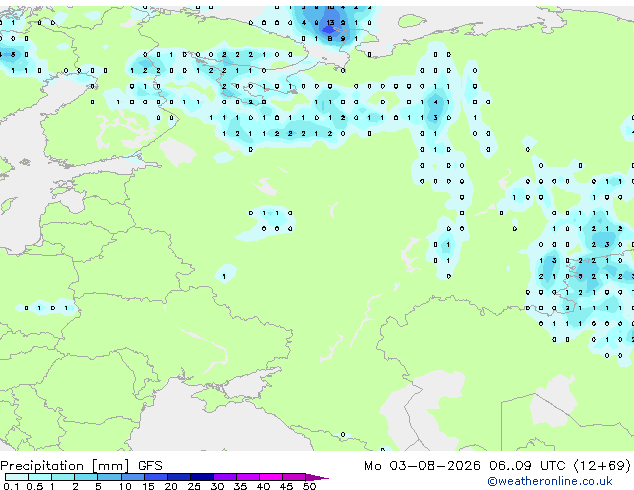Pick the 15–20 mm blue legend swatch
634x490 pixels.
[x=156, y=477]
